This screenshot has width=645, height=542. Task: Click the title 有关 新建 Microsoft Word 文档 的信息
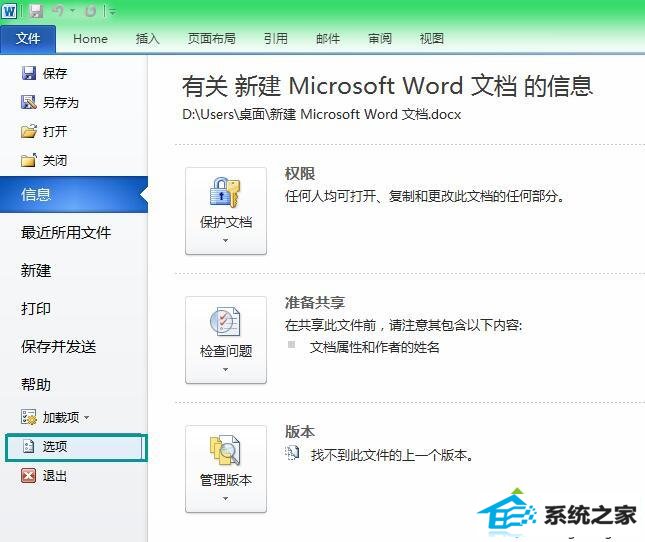[x=387, y=86]
